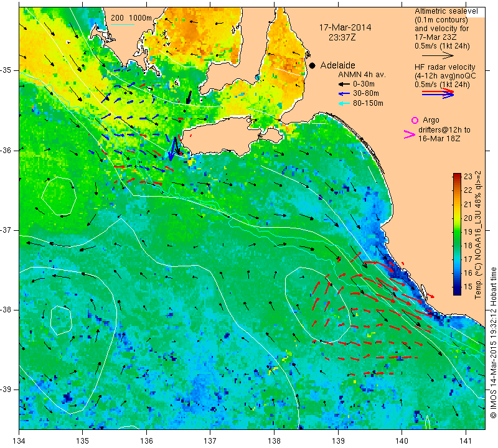
Task: Click the Adelaide city label
Action: [x=337, y=65]
